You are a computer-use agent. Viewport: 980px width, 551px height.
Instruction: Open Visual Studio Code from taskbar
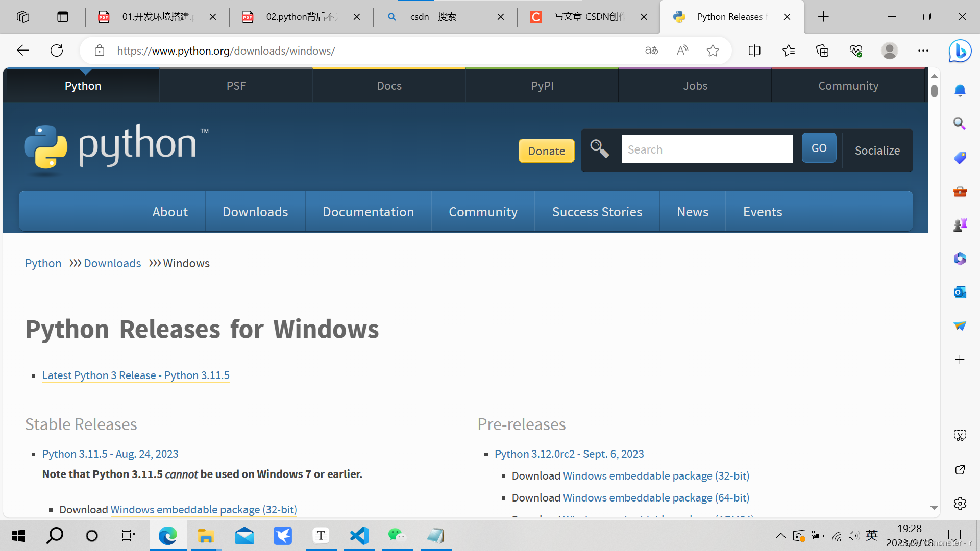point(359,535)
